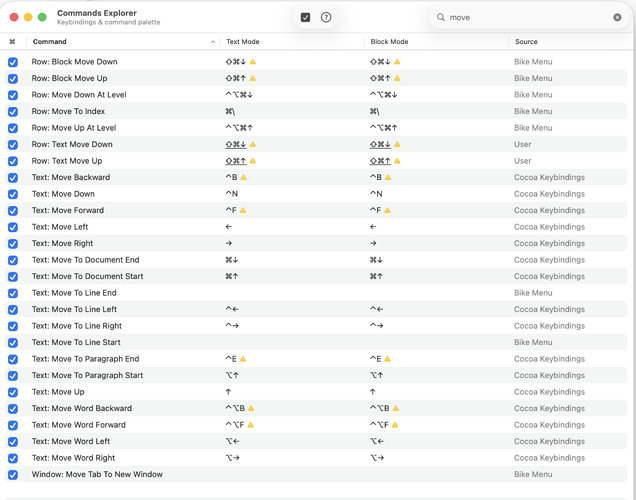636x500 pixels.
Task: Click Text Mode shortcut cell for Text: Move Up
Action: pos(229,392)
